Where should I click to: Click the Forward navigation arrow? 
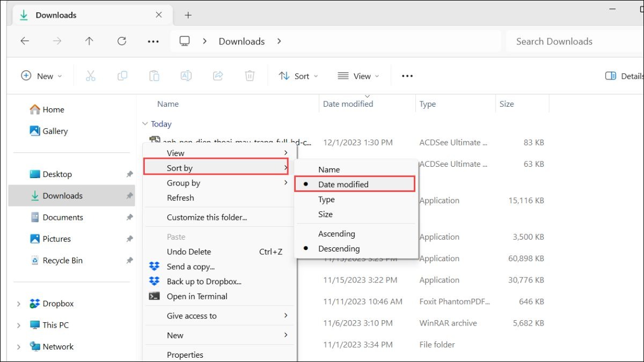click(57, 41)
